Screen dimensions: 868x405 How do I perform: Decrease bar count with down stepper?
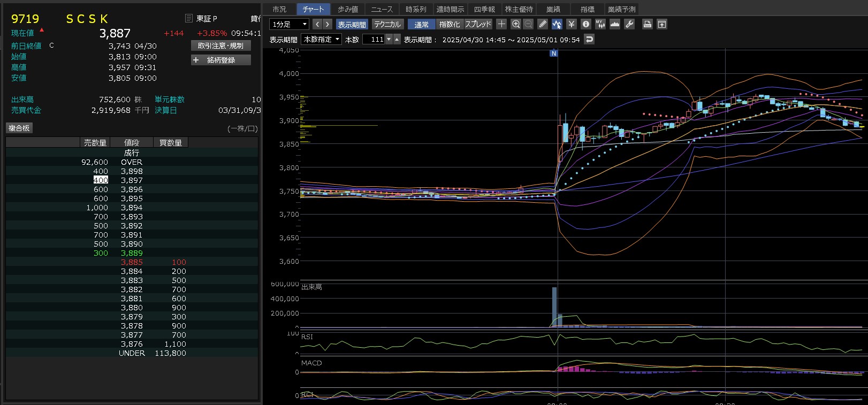(389, 39)
